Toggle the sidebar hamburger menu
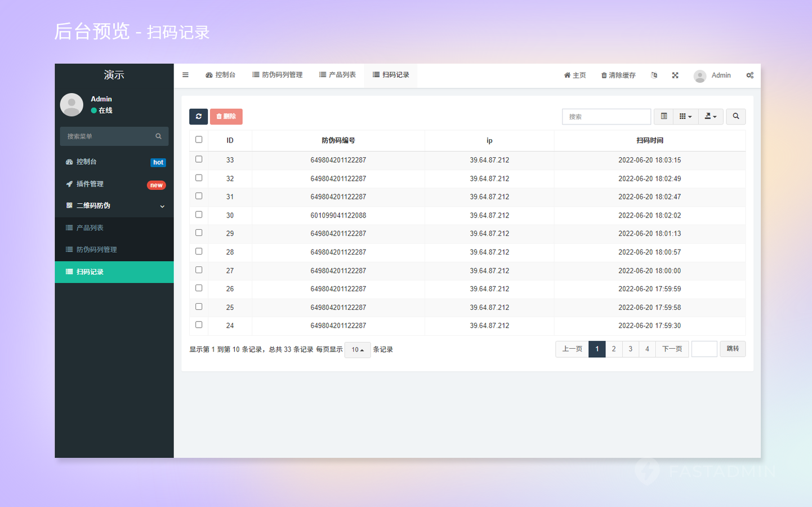Viewport: 812px width, 507px height. pos(185,75)
